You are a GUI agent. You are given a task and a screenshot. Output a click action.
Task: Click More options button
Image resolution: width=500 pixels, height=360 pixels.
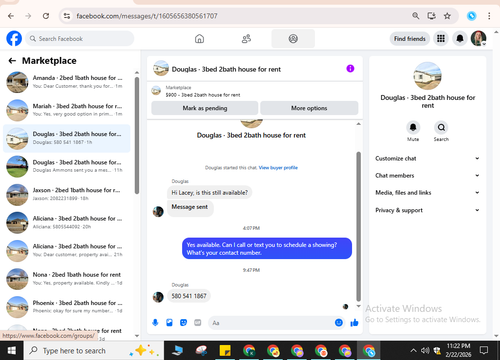(309, 108)
